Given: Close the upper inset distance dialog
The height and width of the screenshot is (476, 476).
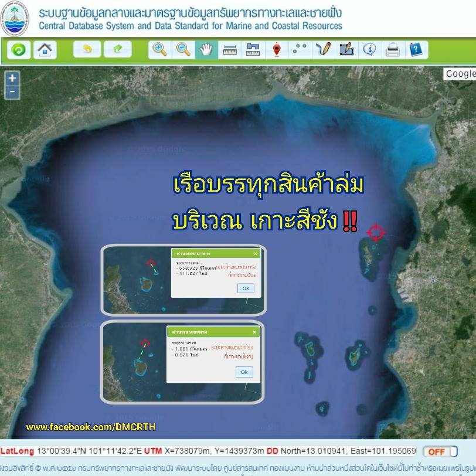Looking at the screenshot, I should tap(256, 253).
